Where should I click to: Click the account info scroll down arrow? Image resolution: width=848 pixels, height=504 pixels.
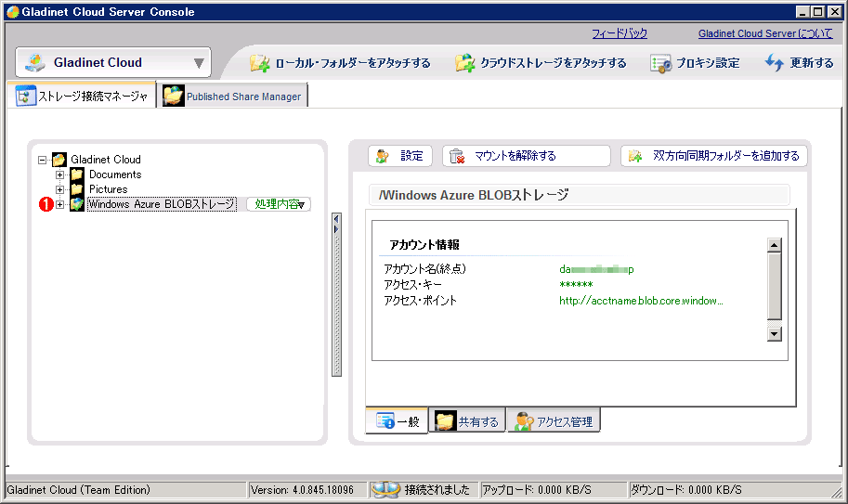(x=775, y=334)
